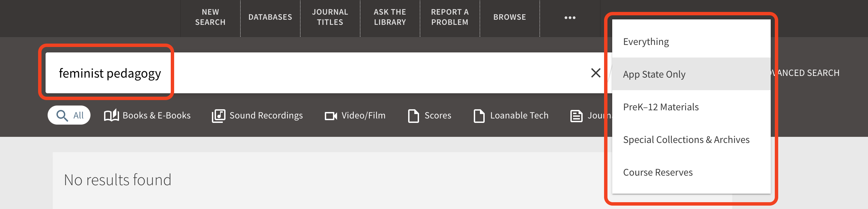This screenshot has width=868, height=209.
Task: Click the Books & E-Books icon
Action: pyautogui.click(x=111, y=116)
